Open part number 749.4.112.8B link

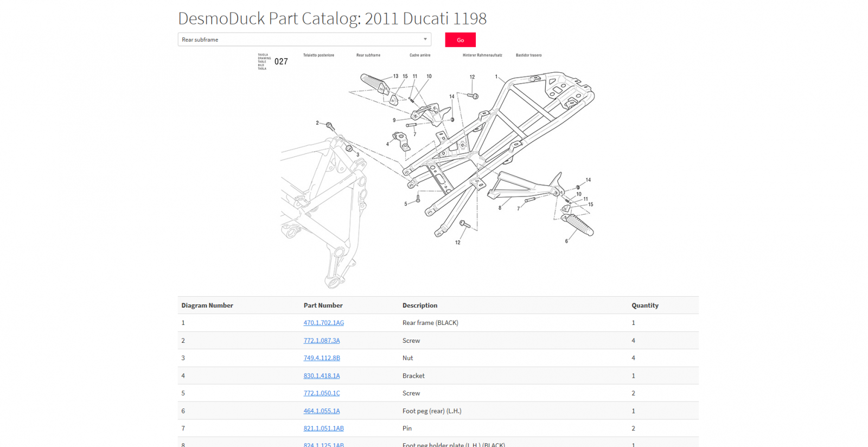click(322, 358)
